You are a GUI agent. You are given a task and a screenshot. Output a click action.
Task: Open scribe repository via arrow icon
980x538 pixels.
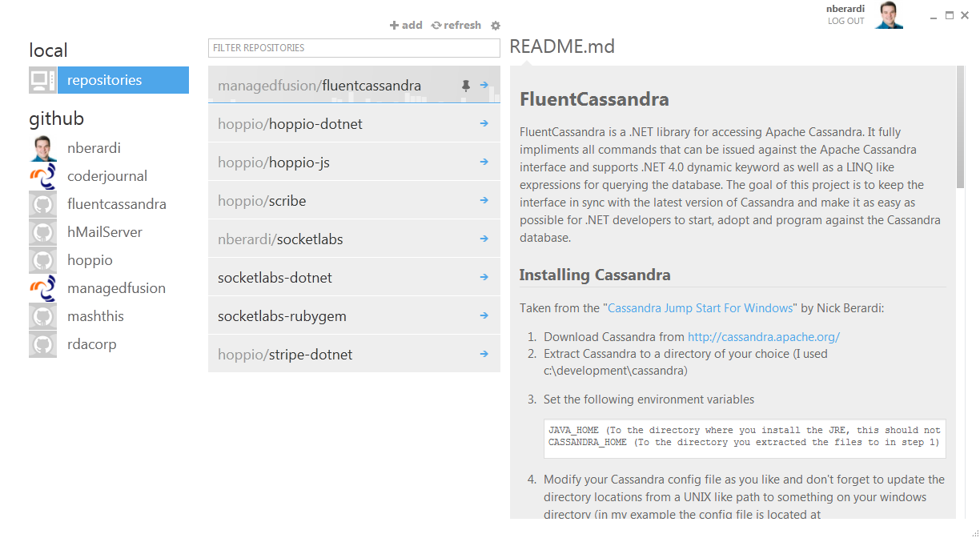click(x=484, y=200)
